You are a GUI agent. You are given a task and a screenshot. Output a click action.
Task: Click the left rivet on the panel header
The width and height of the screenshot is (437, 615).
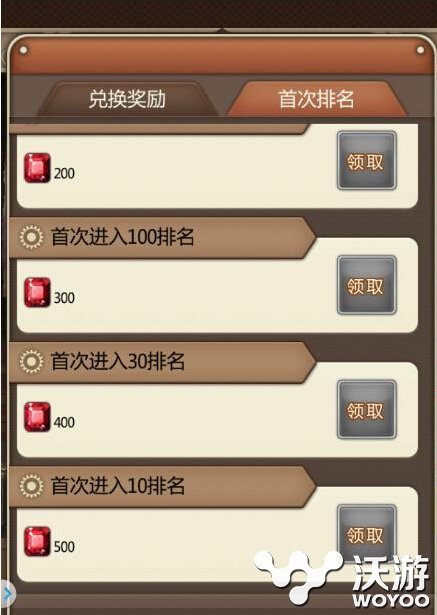(24, 50)
